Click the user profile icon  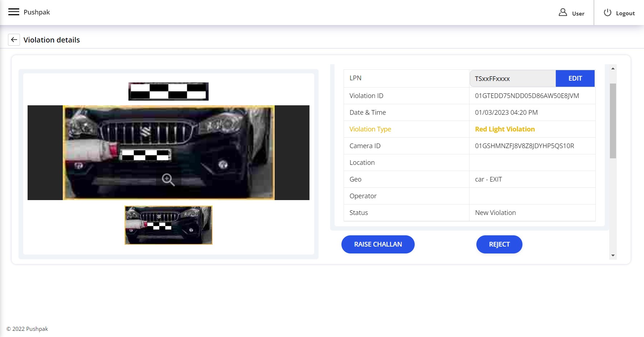[x=562, y=13]
